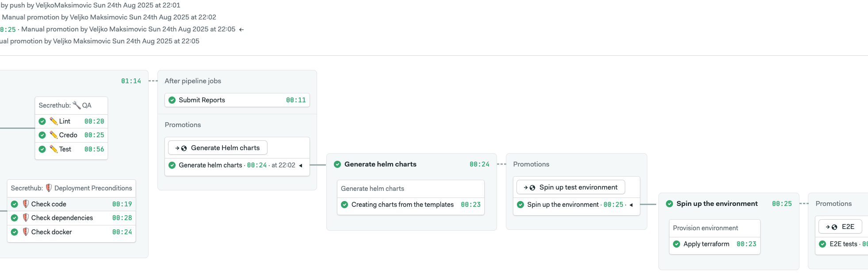Expand the Spin up the environment promotion triangle
This screenshot has height=275, width=868.
tap(631, 205)
